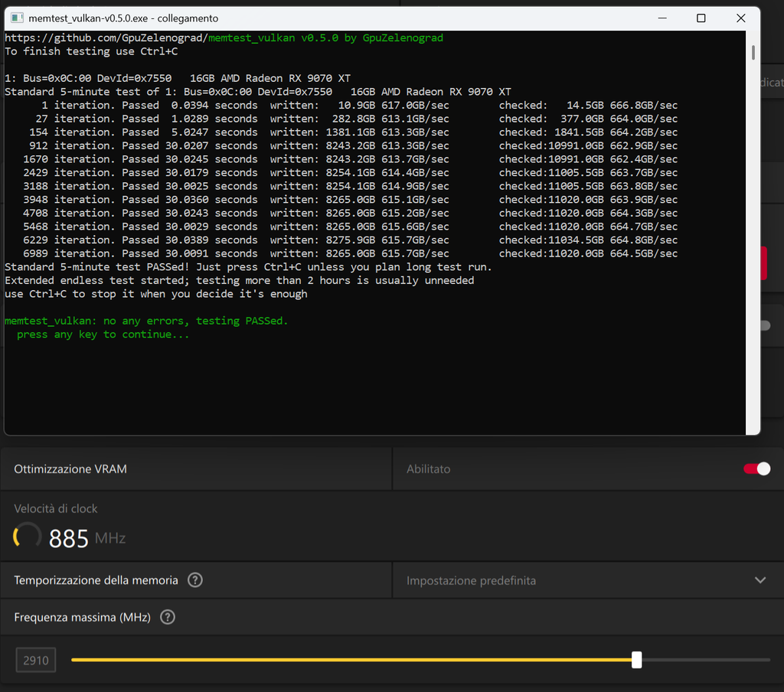The width and height of the screenshot is (784, 692).
Task: Click the 'Standard 5-minute test PASSed!' line
Action: point(248,267)
